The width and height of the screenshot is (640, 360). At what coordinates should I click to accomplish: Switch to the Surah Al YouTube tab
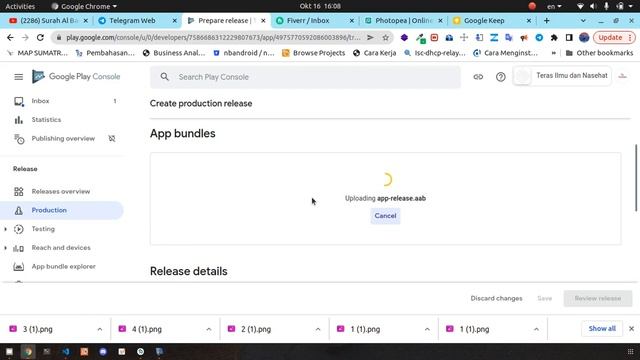[49, 20]
